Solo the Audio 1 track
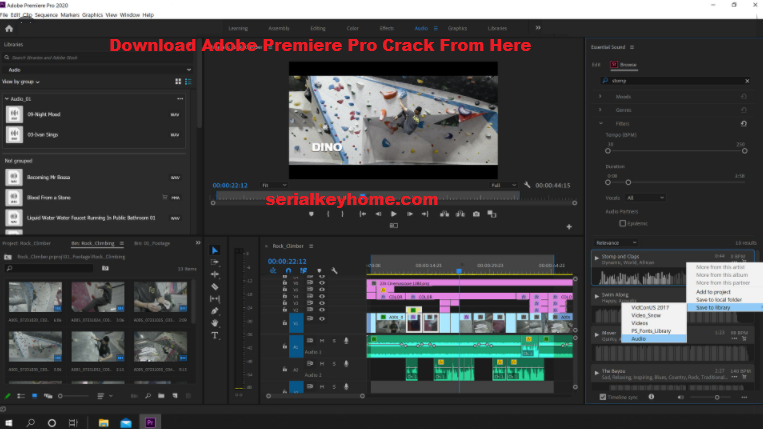The width and height of the screenshot is (763, 429). pos(334,341)
